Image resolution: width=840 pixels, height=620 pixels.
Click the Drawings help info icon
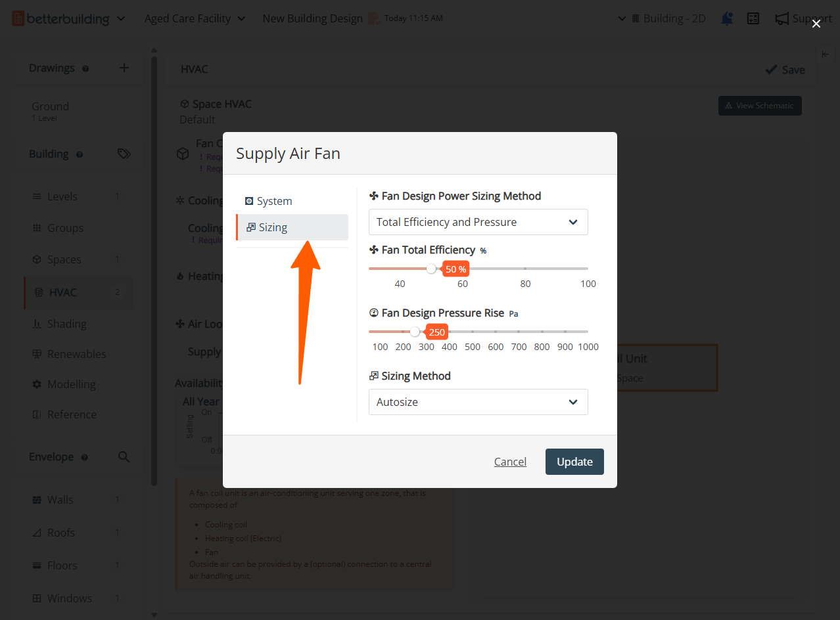pyautogui.click(x=85, y=68)
